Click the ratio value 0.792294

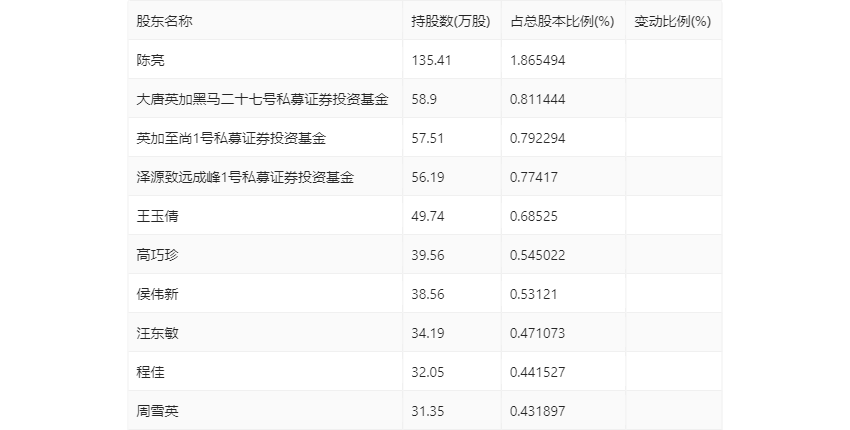coord(538,138)
